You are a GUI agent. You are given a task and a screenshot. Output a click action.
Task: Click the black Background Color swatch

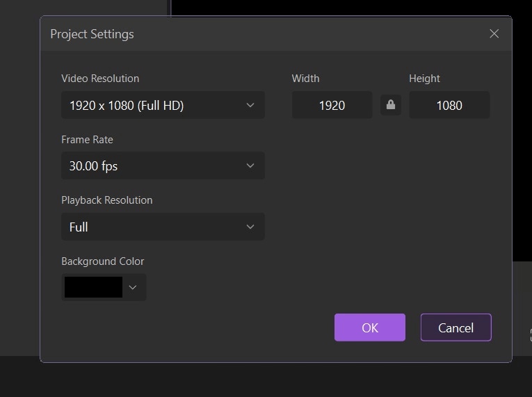(x=93, y=287)
